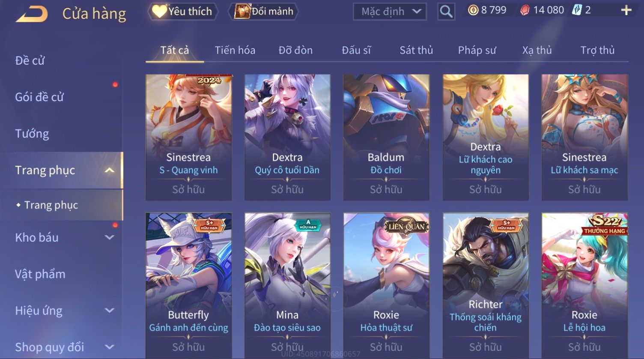Tap the red gem currency icon

[x=525, y=10]
